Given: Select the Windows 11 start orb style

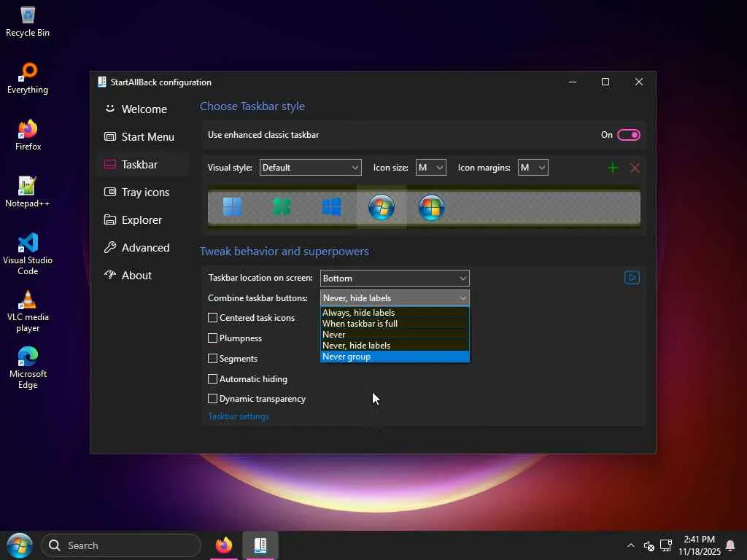Looking at the screenshot, I should [233, 207].
